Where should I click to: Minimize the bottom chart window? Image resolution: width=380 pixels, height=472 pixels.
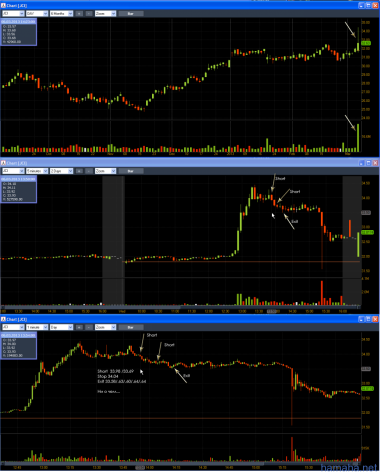pos(361,319)
